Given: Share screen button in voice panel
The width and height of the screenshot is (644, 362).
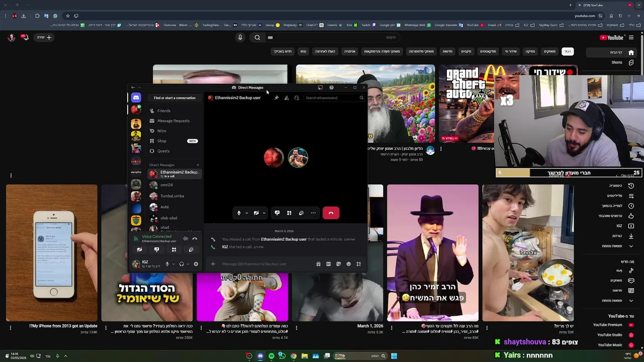Looking at the screenshot, I should point(156,249).
